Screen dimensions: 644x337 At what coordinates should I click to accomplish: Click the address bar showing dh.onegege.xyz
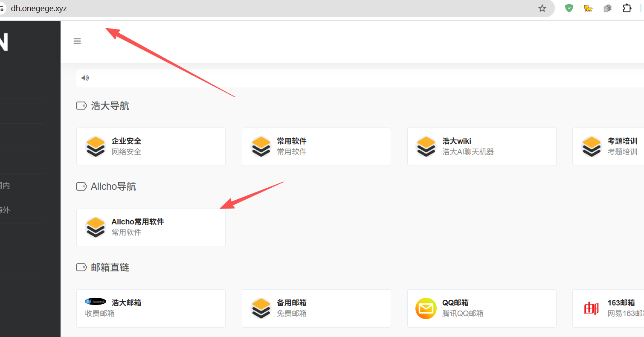click(256, 9)
